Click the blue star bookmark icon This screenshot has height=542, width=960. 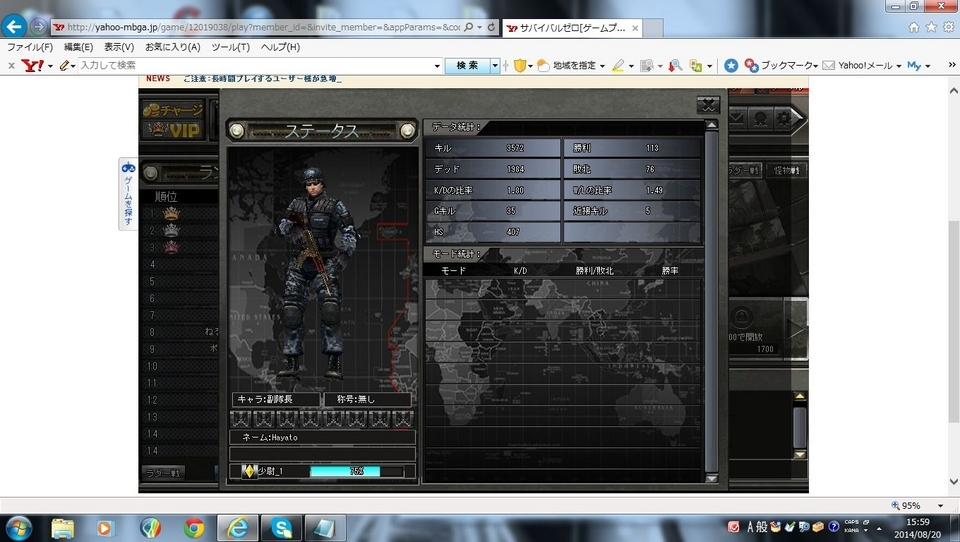[730, 65]
